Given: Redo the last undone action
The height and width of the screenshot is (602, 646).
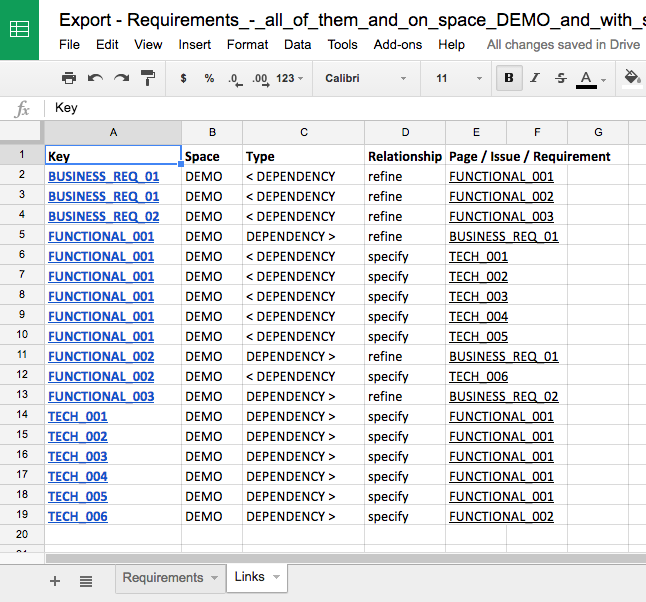Looking at the screenshot, I should (x=121, y=78).
